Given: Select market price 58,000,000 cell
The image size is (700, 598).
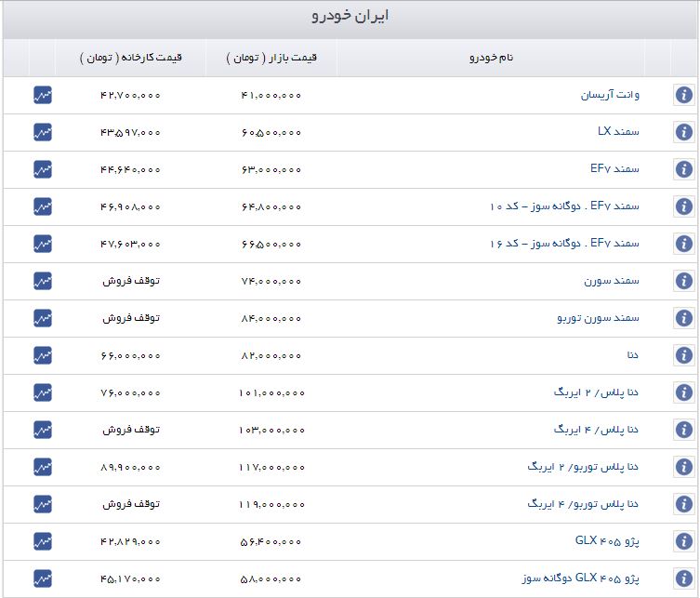Looking at the screenshot, I should [271, 579].
